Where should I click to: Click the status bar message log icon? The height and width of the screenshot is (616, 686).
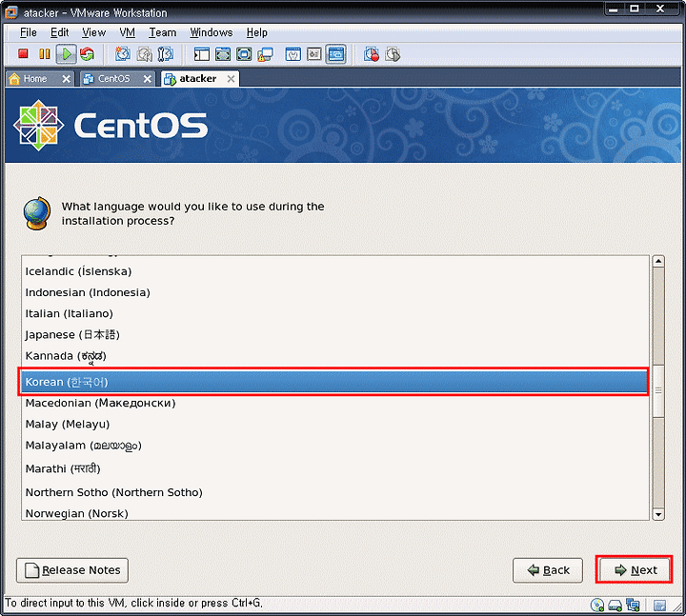pos(659,606)
